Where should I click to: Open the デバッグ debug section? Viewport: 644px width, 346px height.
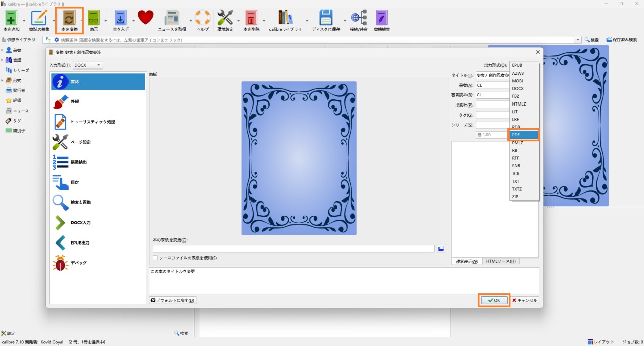(98, 263)
